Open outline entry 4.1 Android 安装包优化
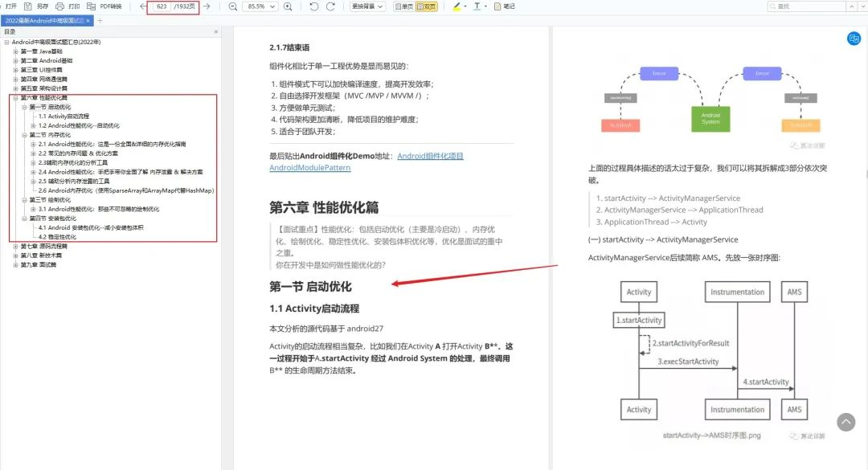Image resolution: width=868 pixels, height=470 pixels. [x=91, y=227]
